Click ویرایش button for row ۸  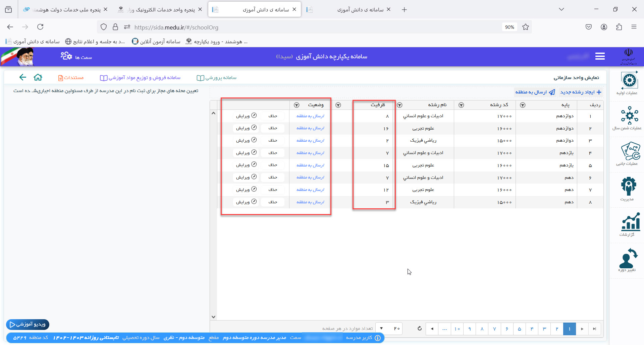(x=246, y=202)
